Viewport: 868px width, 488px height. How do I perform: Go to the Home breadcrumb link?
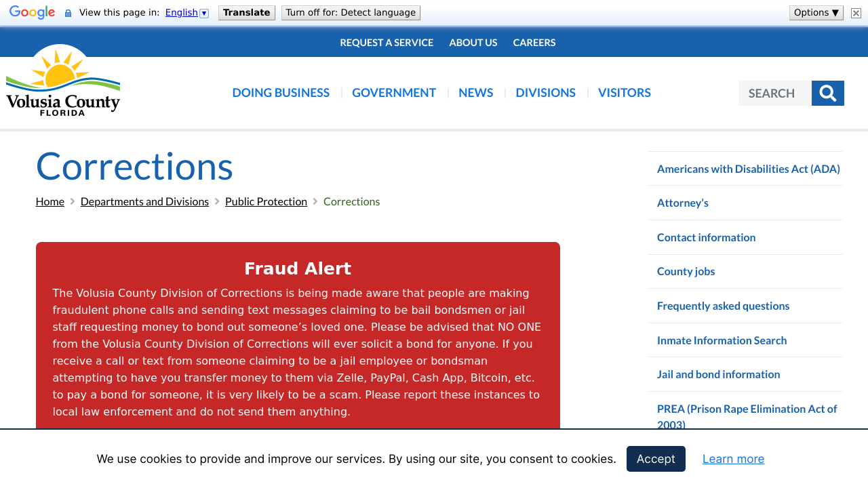(50, 201)
